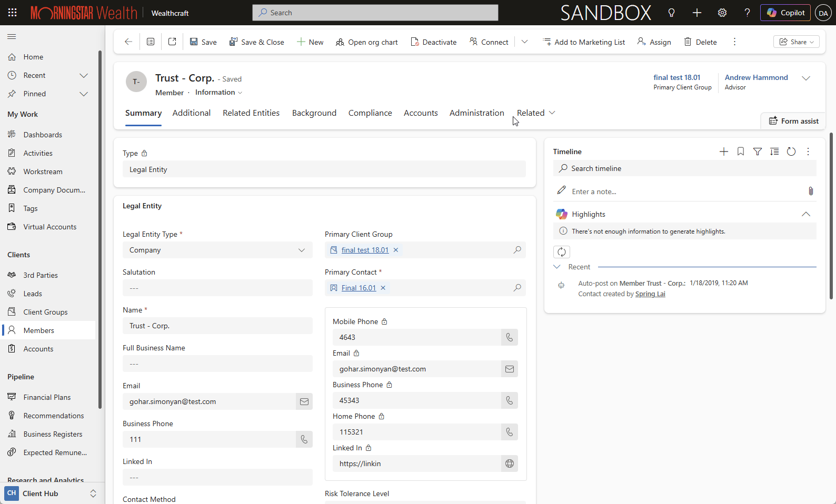Open Copilot panel
Image resolution: width=836 pixels, height=504 pixels.
click(785, 13)
